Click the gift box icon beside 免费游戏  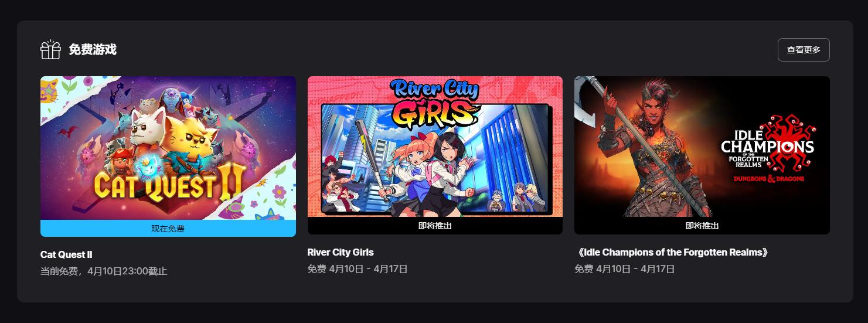point(50,50)
